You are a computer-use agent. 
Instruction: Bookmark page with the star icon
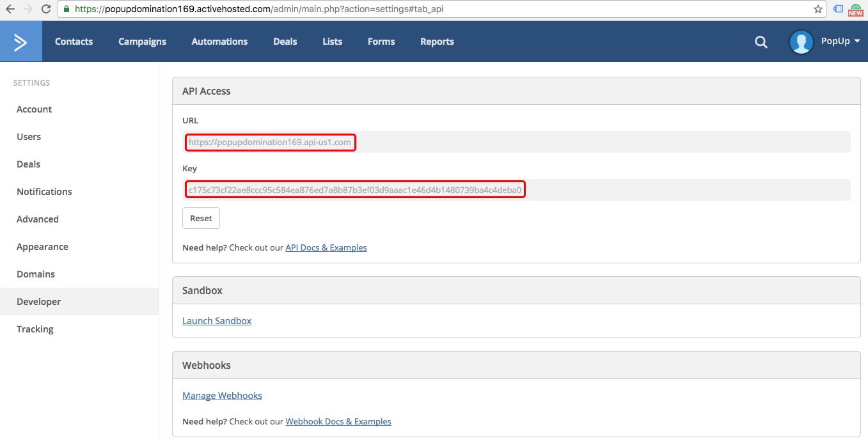pyautogui.click(x=818, y=10)
